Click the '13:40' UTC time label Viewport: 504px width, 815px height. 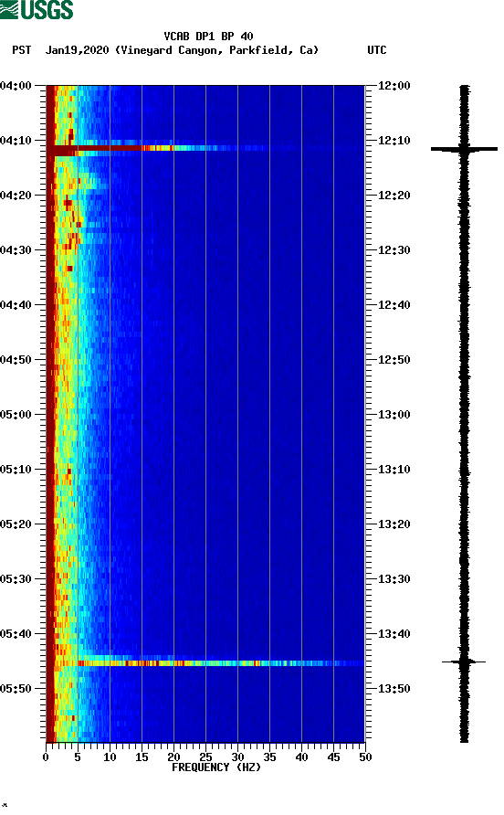pos(394,633)
